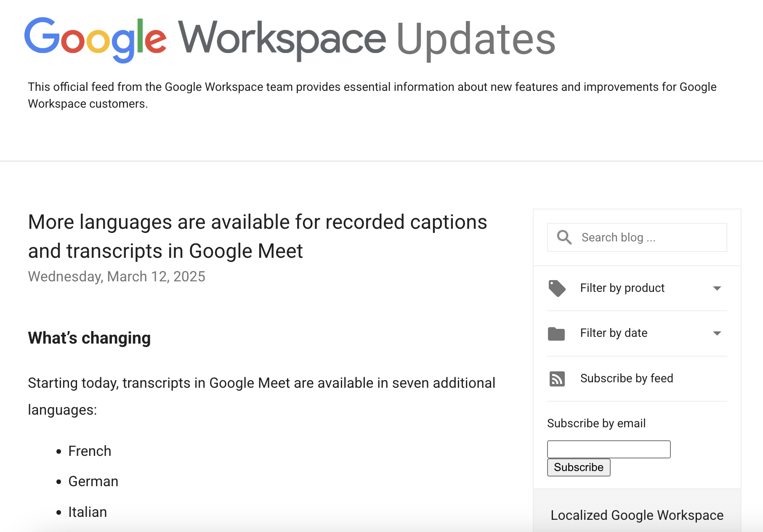Click the post date Wednesday, March 12, 2025

117,276
